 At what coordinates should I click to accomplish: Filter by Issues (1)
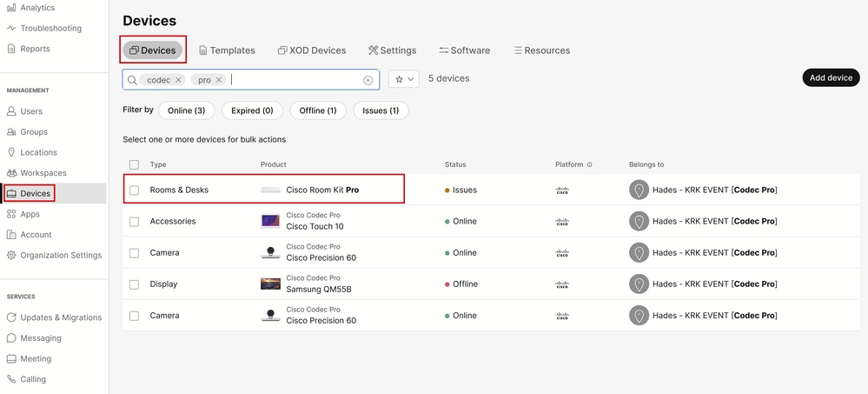click(x=381, y=110)
